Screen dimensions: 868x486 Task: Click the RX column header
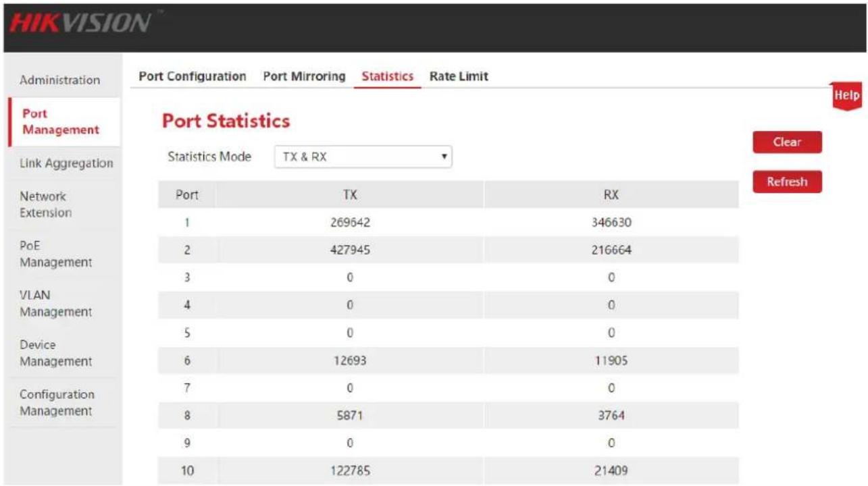click(x=611, y=195)
